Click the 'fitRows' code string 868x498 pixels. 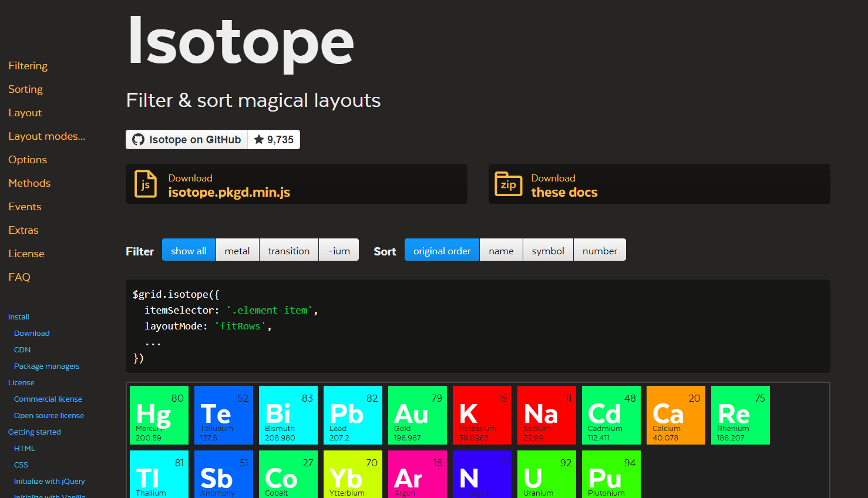(x=240, y=326)
